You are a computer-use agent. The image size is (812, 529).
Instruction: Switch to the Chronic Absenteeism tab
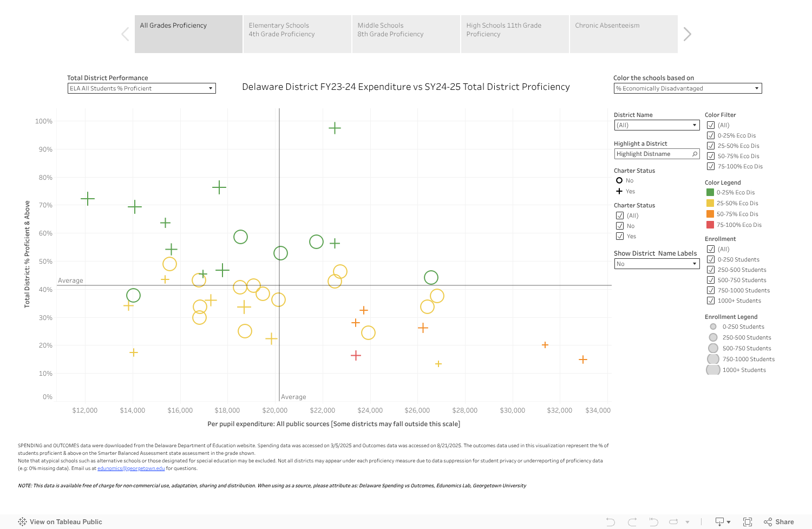623,34
